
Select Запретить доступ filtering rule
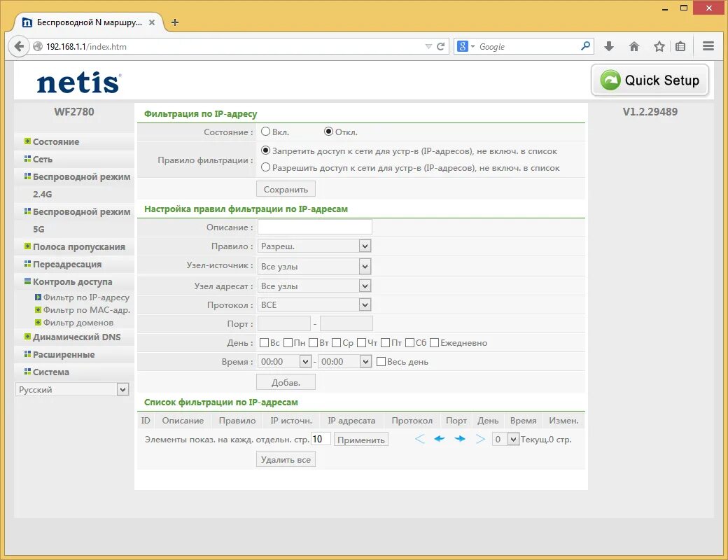pyautogui.click(x=265, y=150)
